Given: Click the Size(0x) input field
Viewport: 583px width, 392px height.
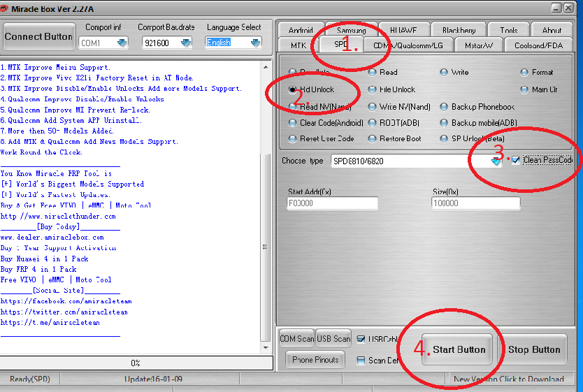Looking at the screenshot, I should [x=475, y=203].
